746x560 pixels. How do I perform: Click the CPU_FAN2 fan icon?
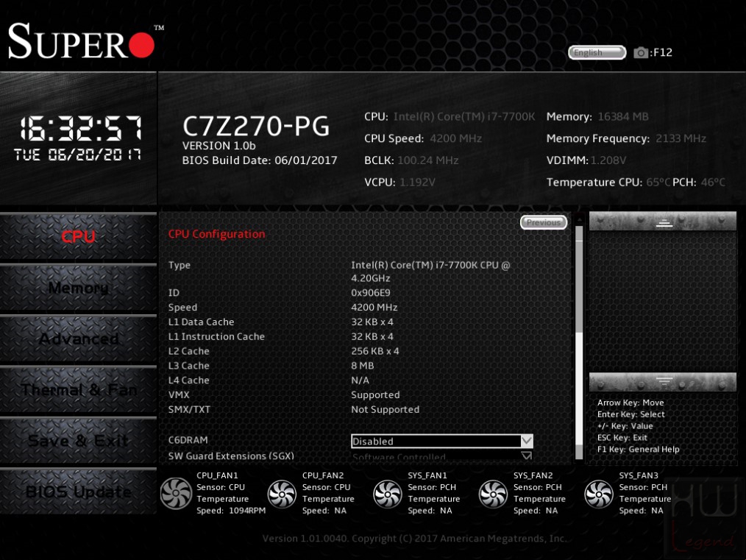(282, 494)
